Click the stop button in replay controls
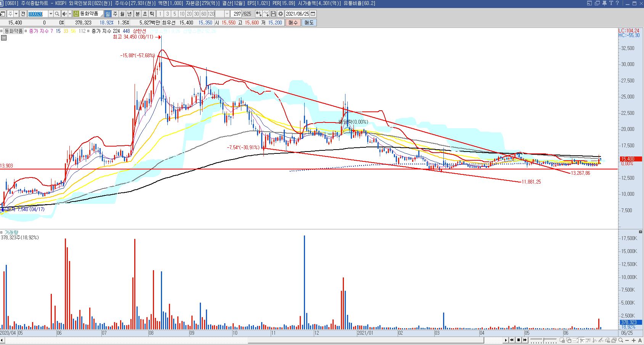This screenshot has height=345, width=644. tap(519, 340)
